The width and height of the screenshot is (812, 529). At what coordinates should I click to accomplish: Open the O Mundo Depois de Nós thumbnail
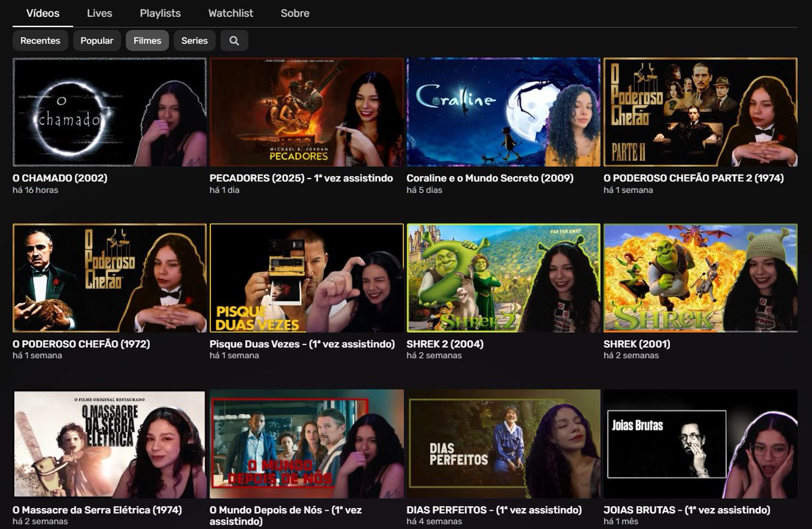307,444
